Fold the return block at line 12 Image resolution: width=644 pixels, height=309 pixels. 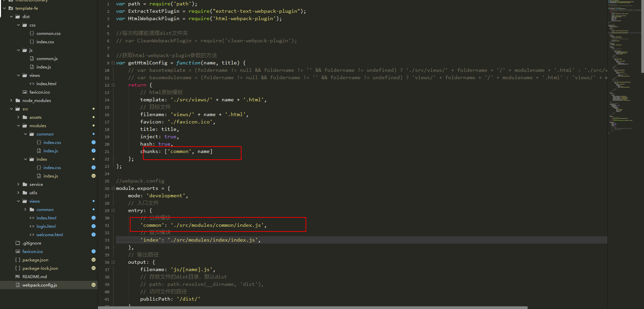pyautogui.click(x=113, y=85)
